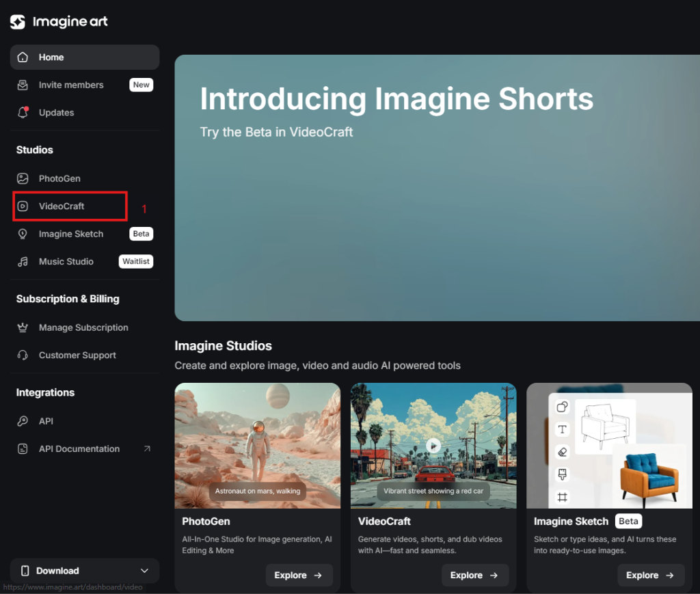Open the API sidebar item
The width and height of the screenshot is (700, 594).
85,421
